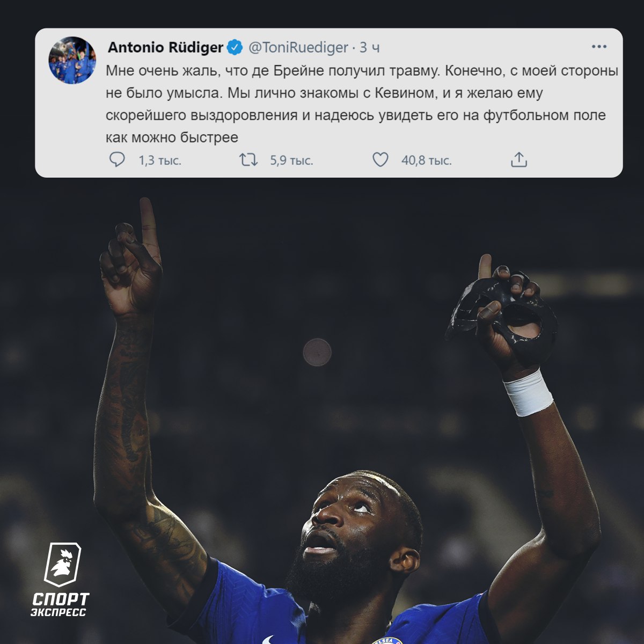Open the @ToniRuediger handle link

[x=298, y=48]
